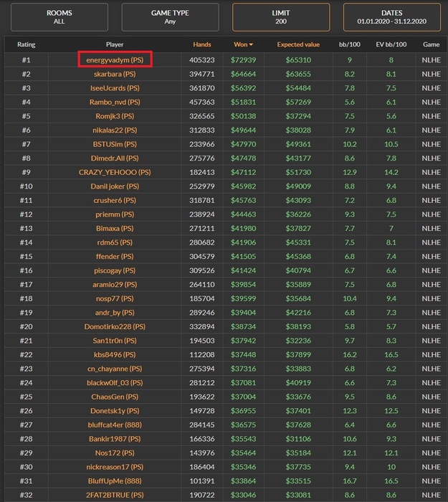The image size is (448, 502).
Task: Open player IseeUcards (PS) profile
Action: coord(115,88)
